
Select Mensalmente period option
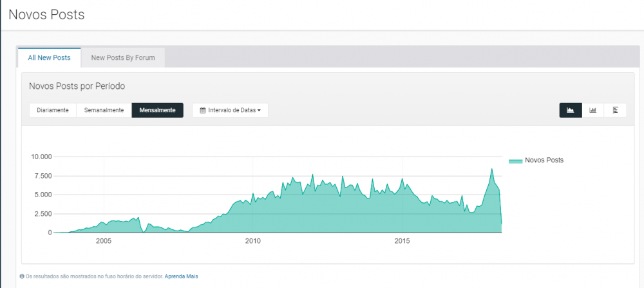click(x=157, y=110)
